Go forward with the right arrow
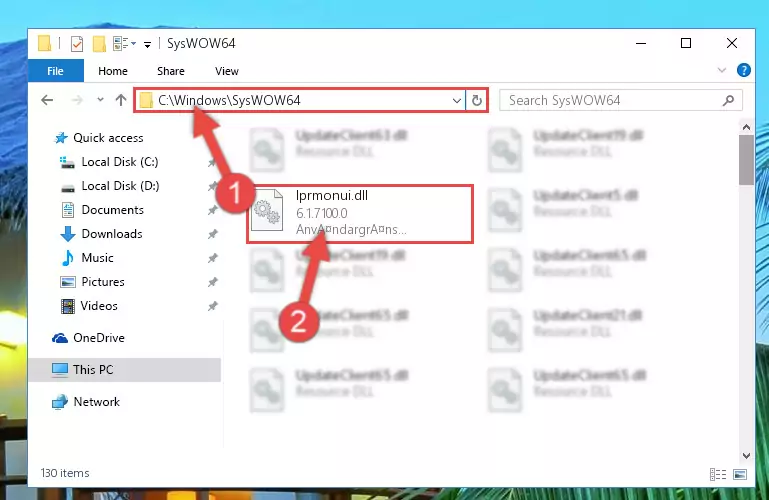The height and width of the screenshot is (500, 769). pos(77,100)
